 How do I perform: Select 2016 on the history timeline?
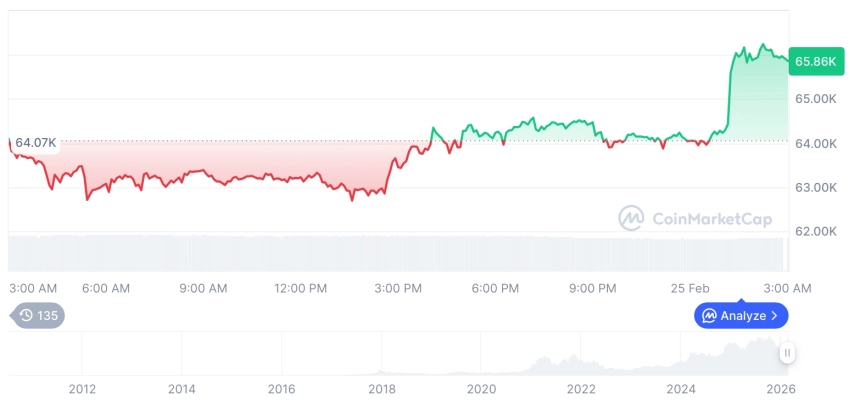click(281, 389)
